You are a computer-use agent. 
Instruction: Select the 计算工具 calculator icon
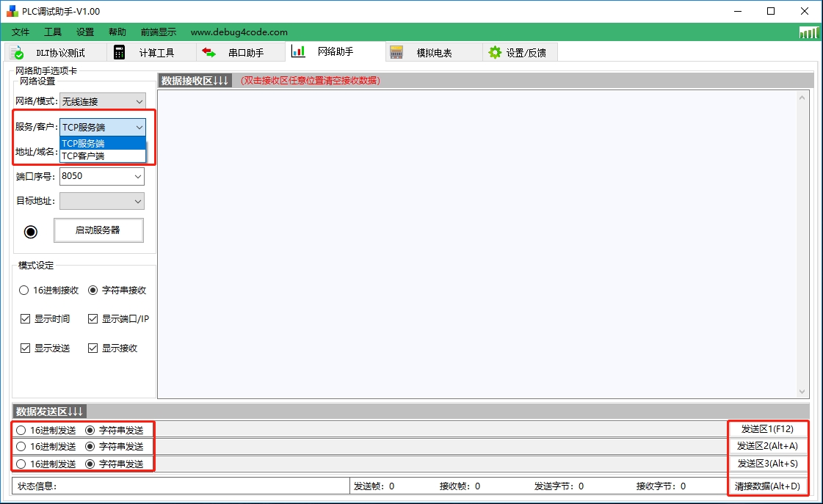(x=118, y=51)
